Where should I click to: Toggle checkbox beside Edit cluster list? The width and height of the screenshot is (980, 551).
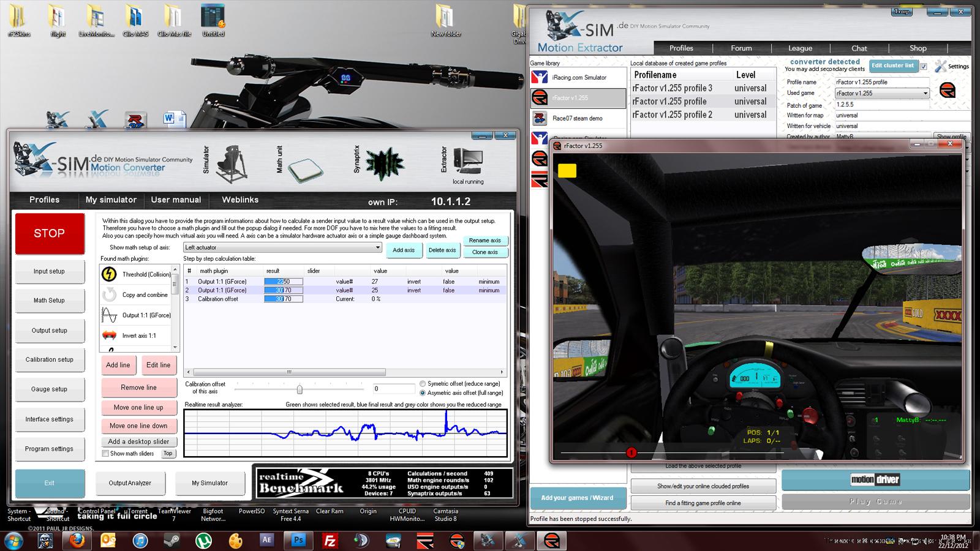(x=924, y=66)
